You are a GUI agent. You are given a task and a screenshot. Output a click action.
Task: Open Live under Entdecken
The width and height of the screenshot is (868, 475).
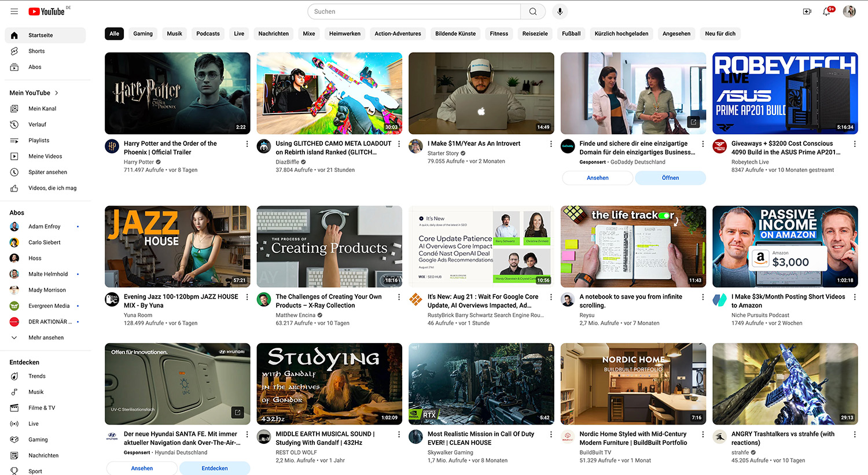pos(45,424)
